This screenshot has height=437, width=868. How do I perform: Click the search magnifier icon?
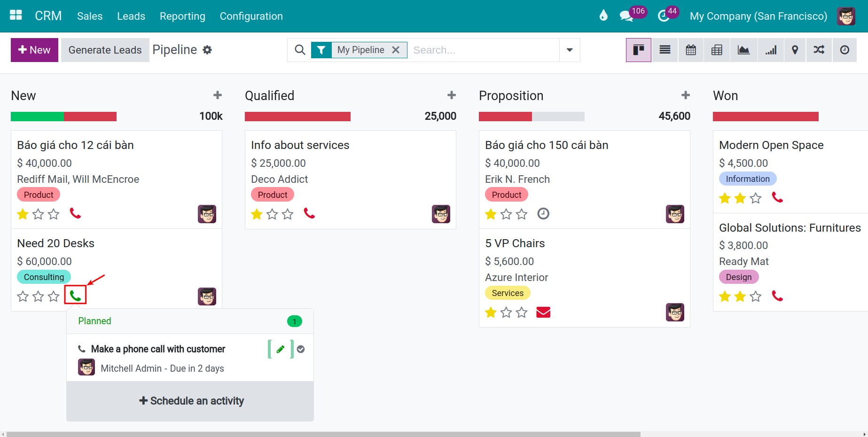click(x=300, y=50)
